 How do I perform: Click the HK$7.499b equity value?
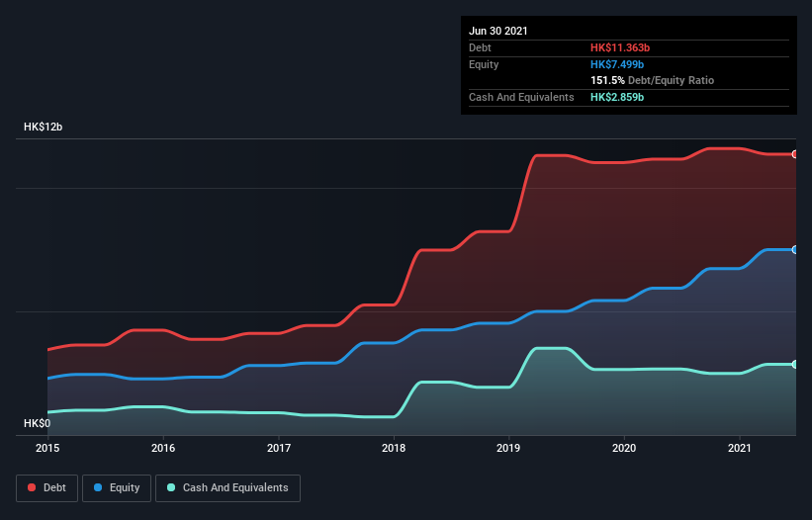pos(617,64)
